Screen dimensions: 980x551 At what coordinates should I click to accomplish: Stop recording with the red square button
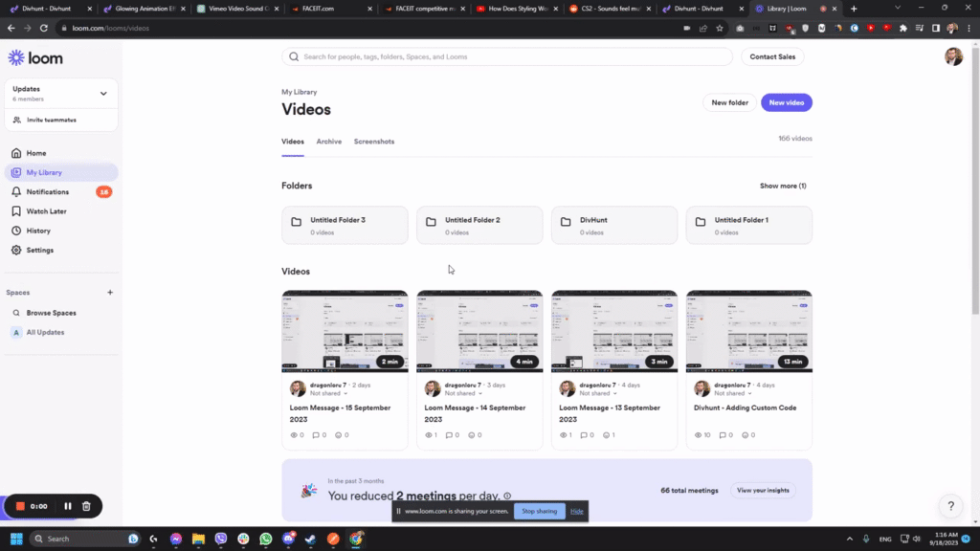click(x=20, y=506)
